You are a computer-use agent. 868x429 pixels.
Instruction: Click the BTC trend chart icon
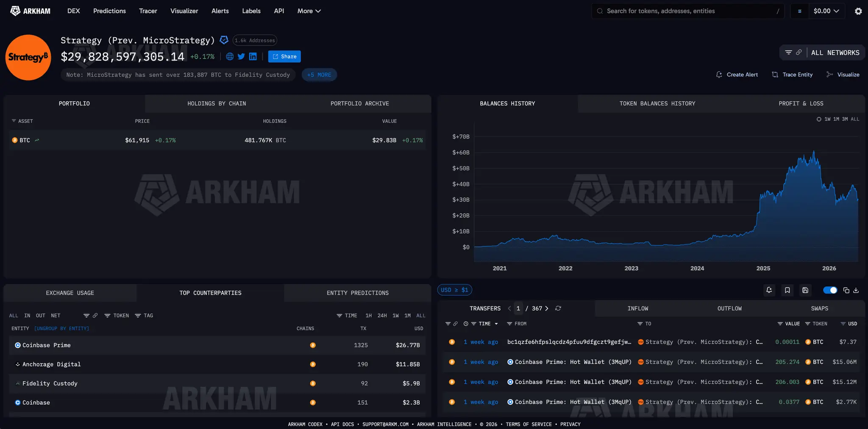pos(37,140)
